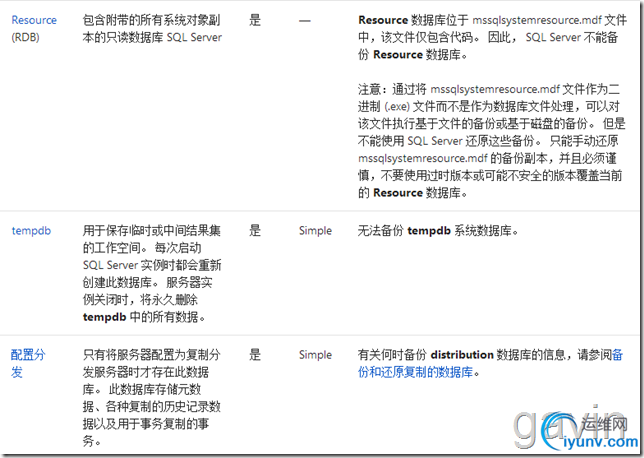Select bold tempdb in 中的所有数据 line
The image size is (644, 458).
(104, 317)
